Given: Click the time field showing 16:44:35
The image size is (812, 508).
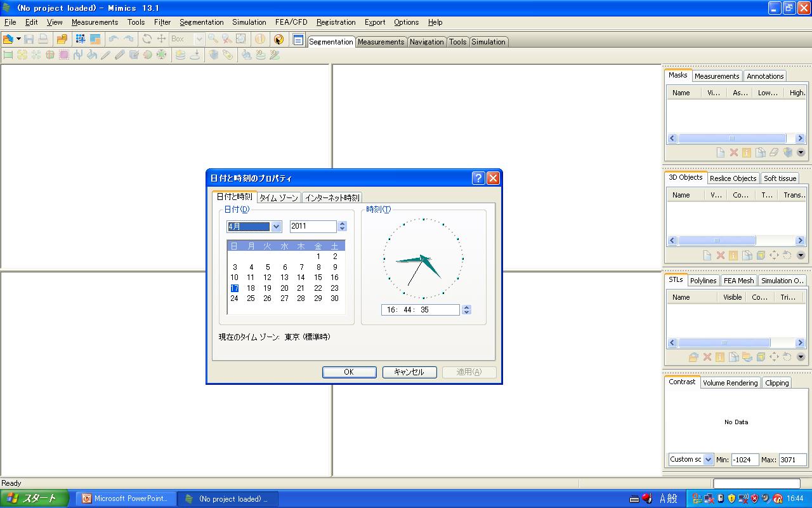Looking at the screenshot, I should pyautogui.click(x=420, y=310).
